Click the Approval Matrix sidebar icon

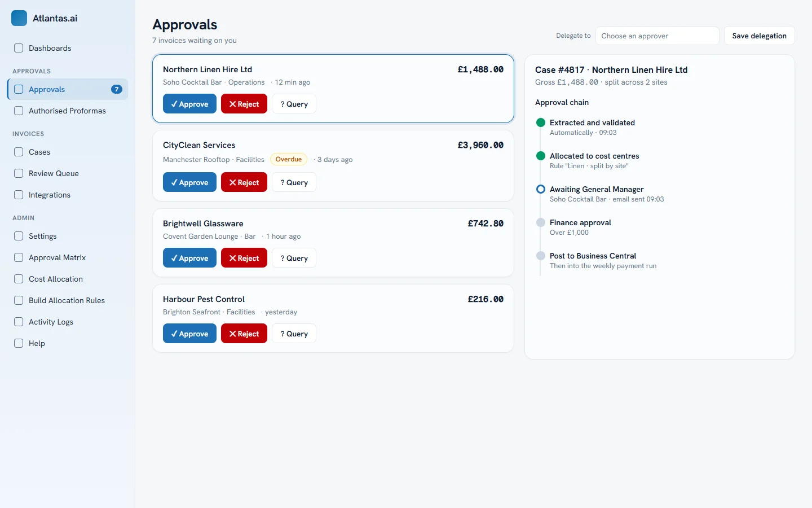[x=19, y=257]
